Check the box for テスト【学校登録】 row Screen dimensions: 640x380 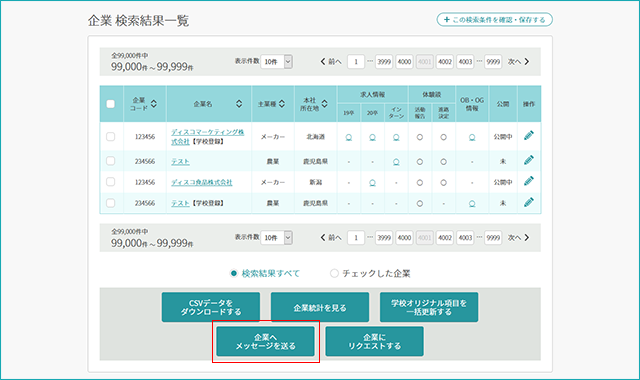pyautogui.click(x=111, y=203)
